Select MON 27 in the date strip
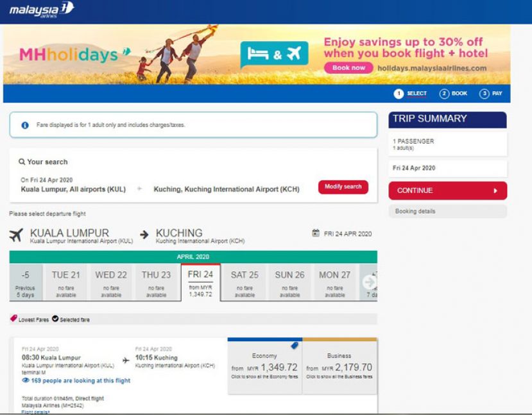This screenshot has height=415, width=532. [334, 282]
